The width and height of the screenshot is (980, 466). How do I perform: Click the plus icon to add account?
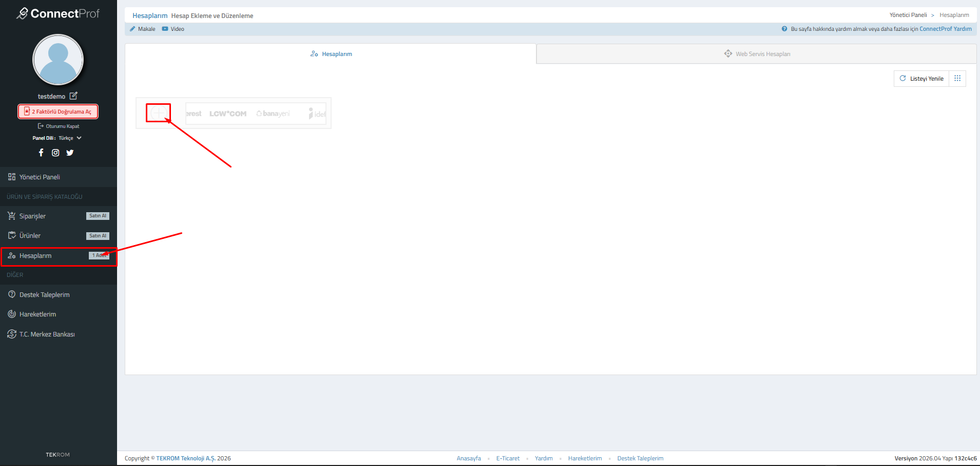pyautogui.click(x=158, y=113)
